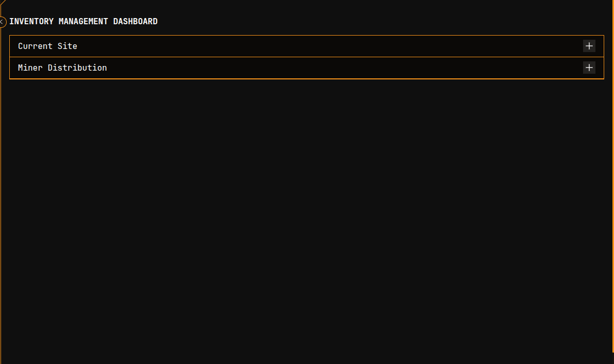
Task: Click the plus icon for Miner Distribution
Action: pos(589,68)
